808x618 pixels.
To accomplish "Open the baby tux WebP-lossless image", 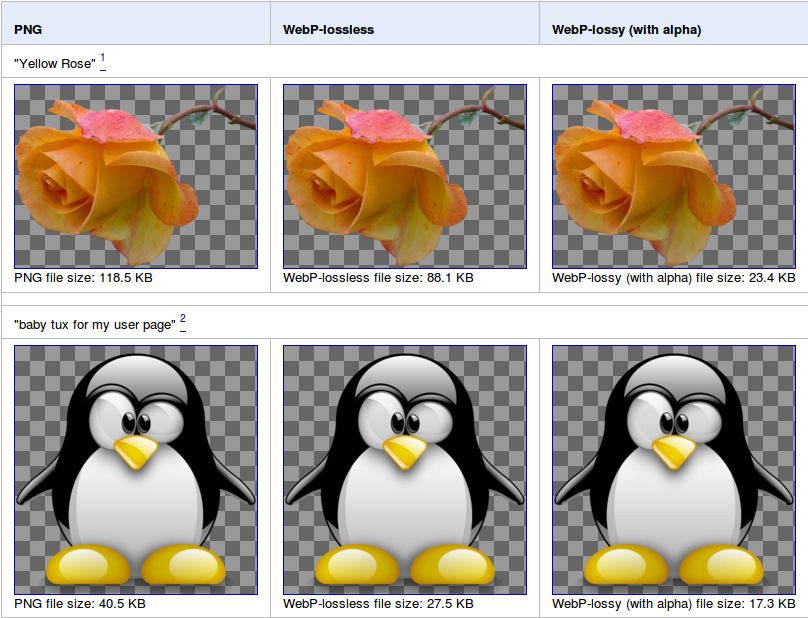I will (405, 470).
